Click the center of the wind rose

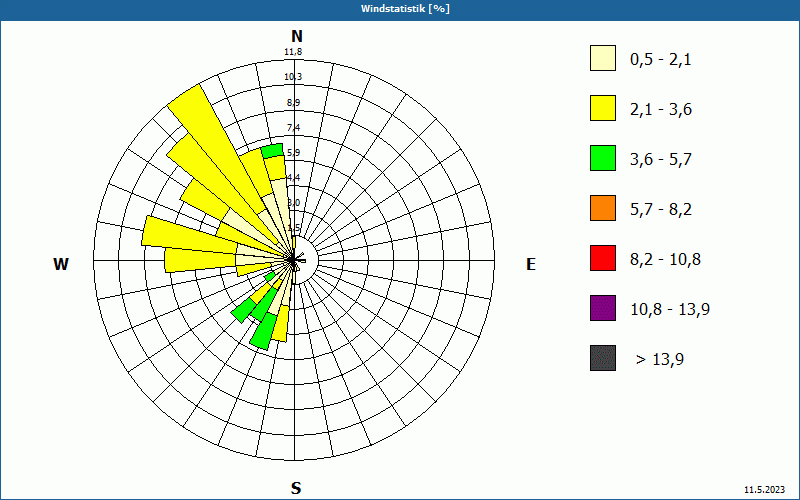click(294, 260)
